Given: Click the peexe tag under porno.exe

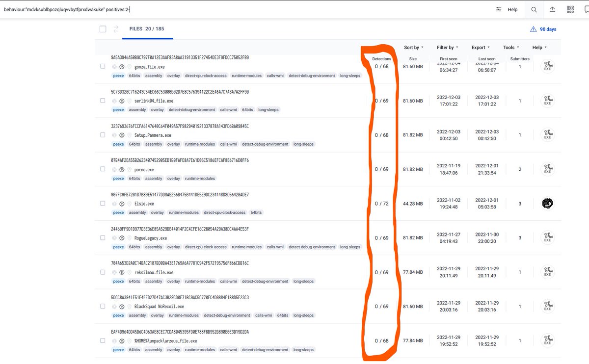Looking at the screenshot, I should [118, 179].
